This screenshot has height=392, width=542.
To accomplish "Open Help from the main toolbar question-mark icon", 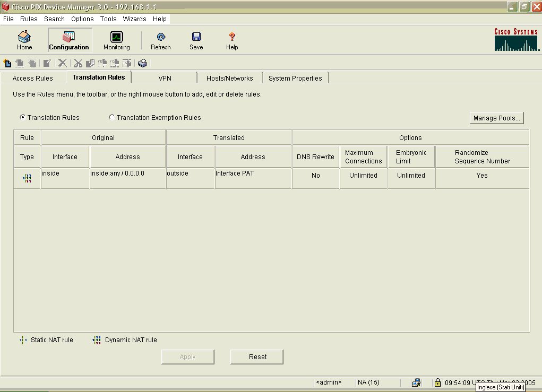I will click(232, 40).
